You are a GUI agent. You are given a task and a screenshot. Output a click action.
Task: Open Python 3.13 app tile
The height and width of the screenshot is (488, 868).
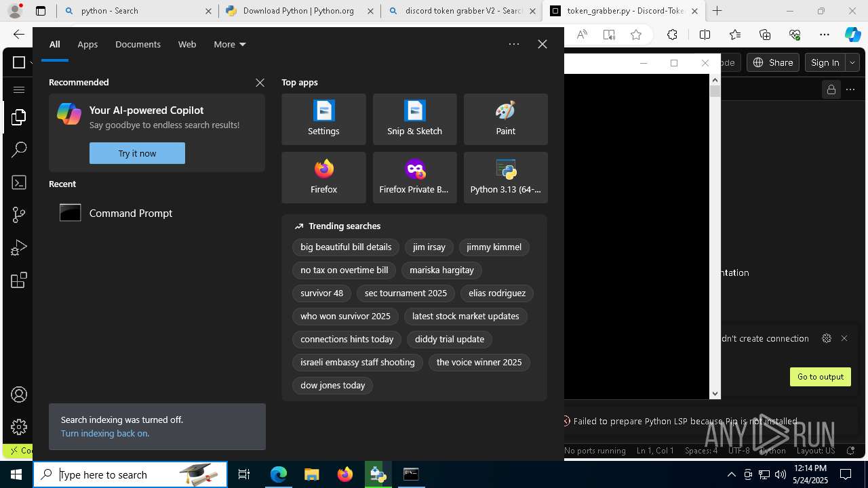point(505,178)
